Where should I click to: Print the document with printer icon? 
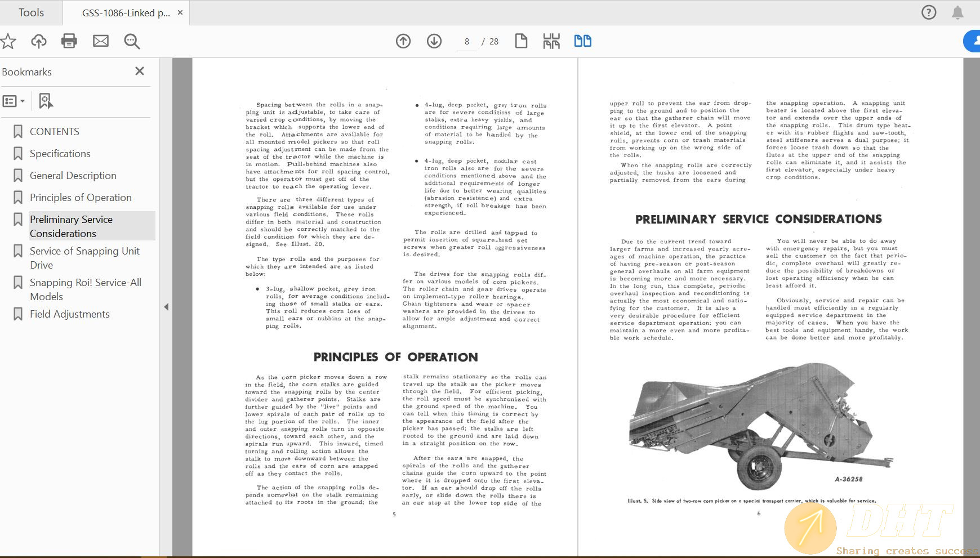coord(69,41)
